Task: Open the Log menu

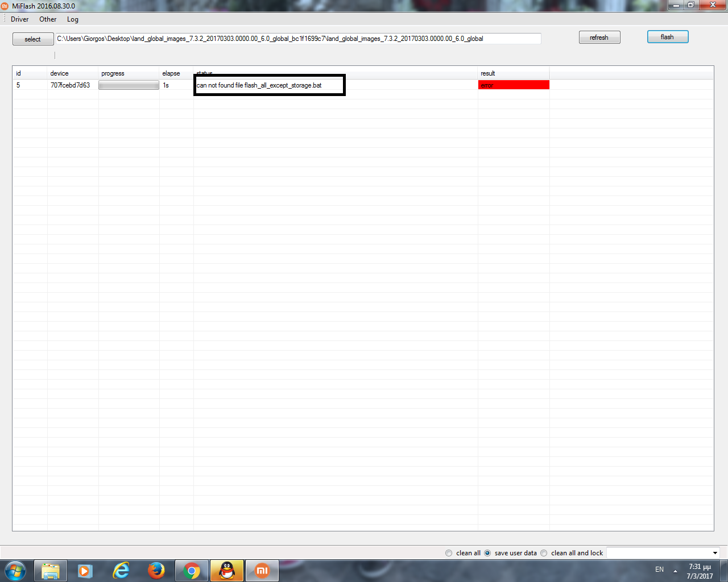Action: click(x=73, y=19)
